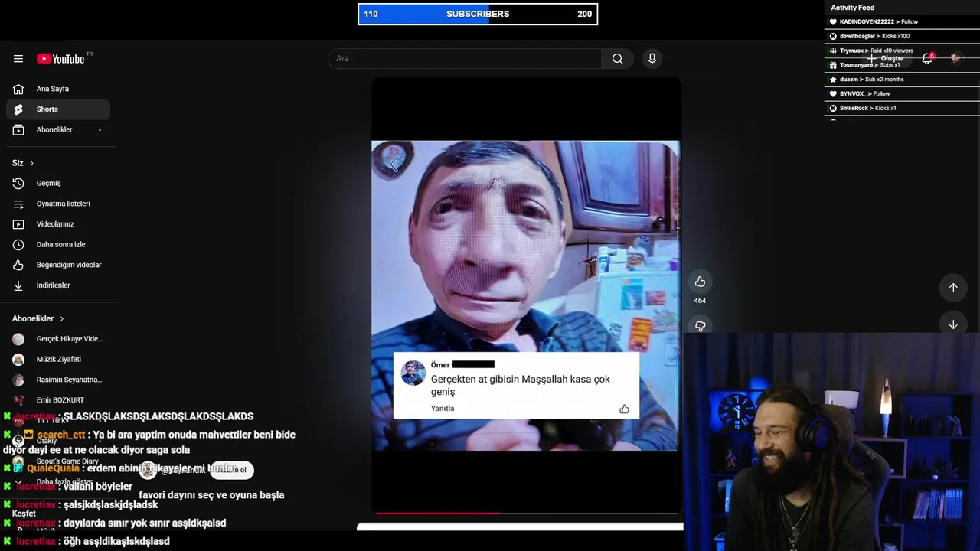Viewport: 980px width, 551px height.
Task: Open Videolarınız page
Action: click(58, 224)
